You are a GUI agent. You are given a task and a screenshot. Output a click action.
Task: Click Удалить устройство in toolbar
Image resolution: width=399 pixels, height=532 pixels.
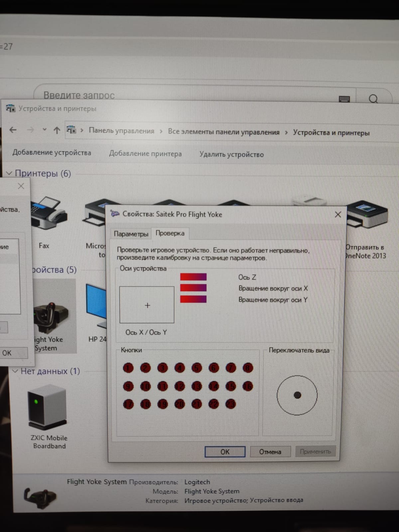coord(231,154)
